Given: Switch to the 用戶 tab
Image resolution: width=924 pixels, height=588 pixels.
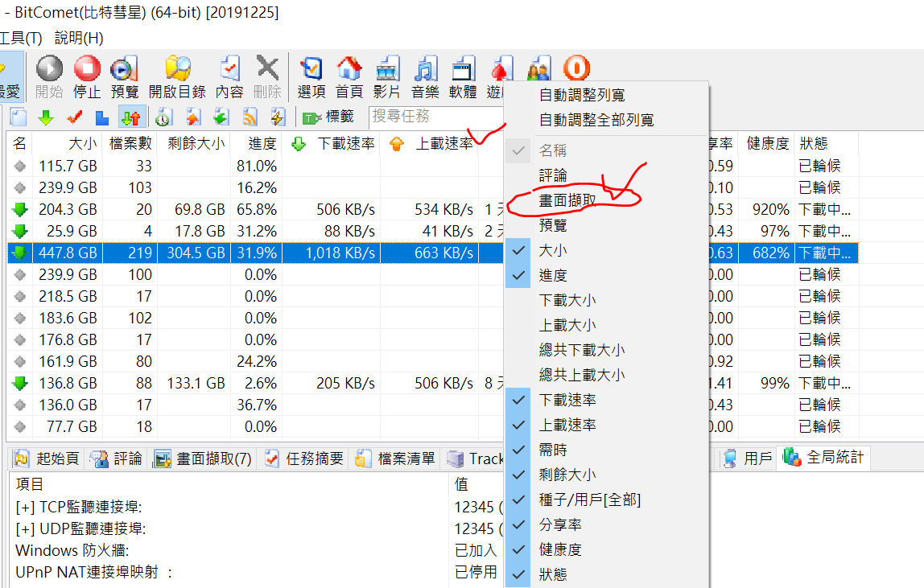Looking at the screenshot, I should tap(747, 458).
